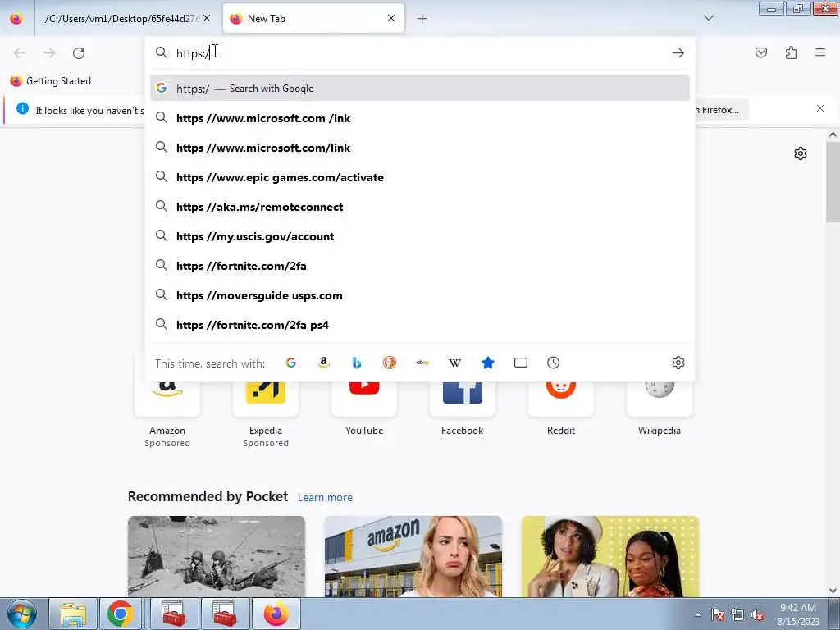Viewport: 840px width, 630px height.
Task: Search this time with Amazon icon
Action: [x=323, y=363]
